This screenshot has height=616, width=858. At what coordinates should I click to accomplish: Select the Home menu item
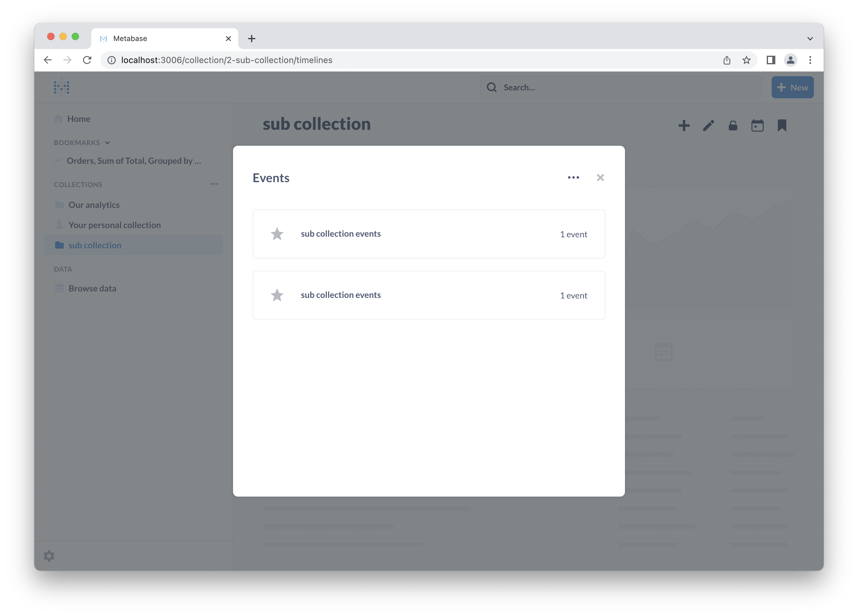pos(78,118)
